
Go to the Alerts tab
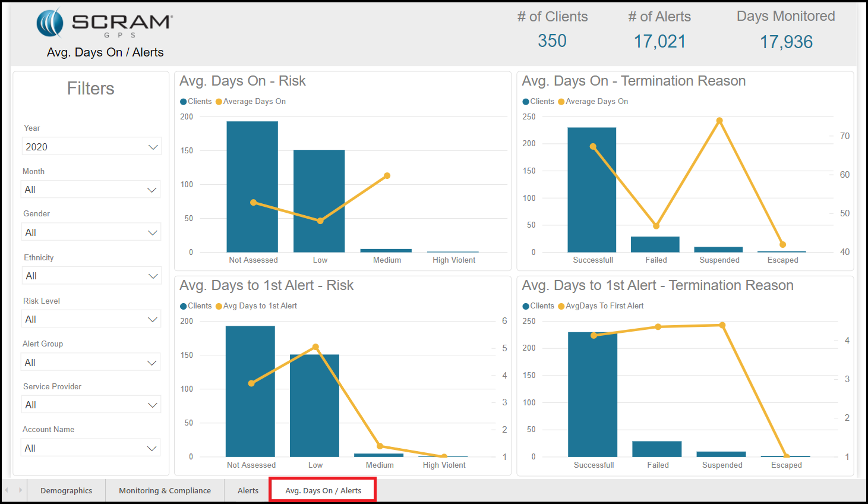[x=248, y=490]
